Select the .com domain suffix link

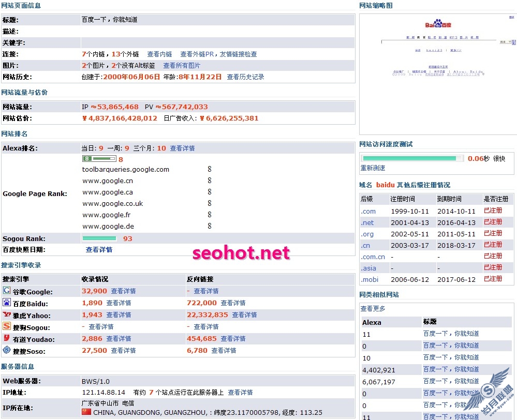(x=368, y=211)
